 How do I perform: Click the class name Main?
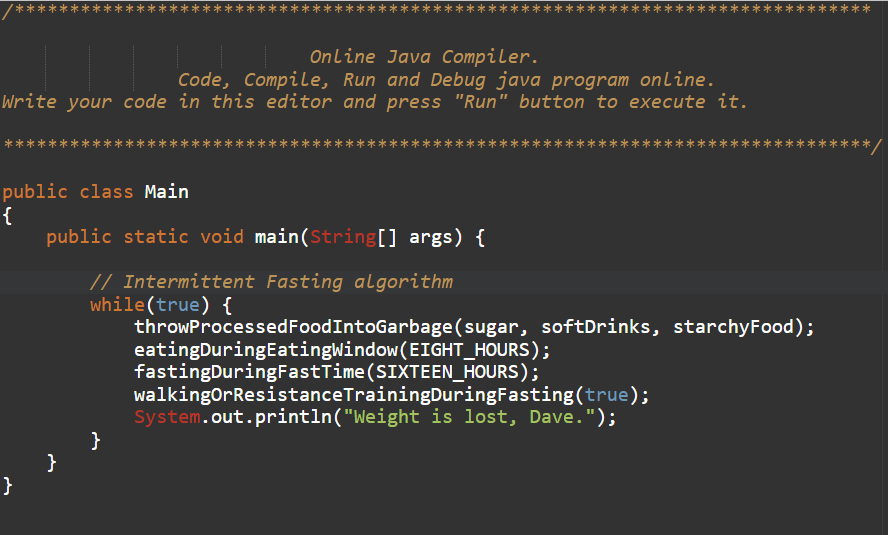pos(166,191)
